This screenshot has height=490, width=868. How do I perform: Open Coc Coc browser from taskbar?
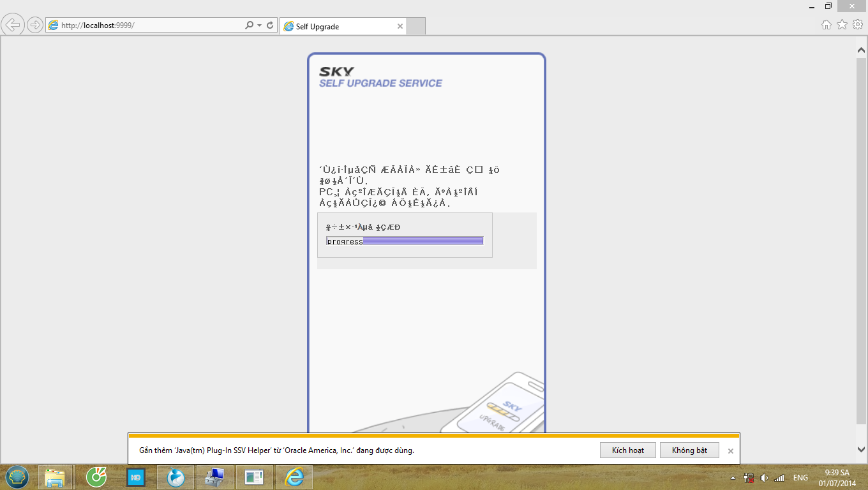click(x=96, y=477)
